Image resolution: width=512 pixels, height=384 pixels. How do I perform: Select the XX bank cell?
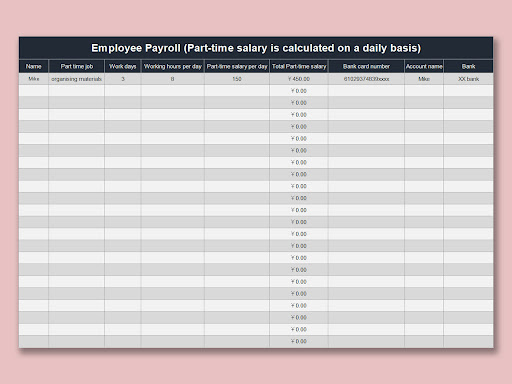pos(468,79)
